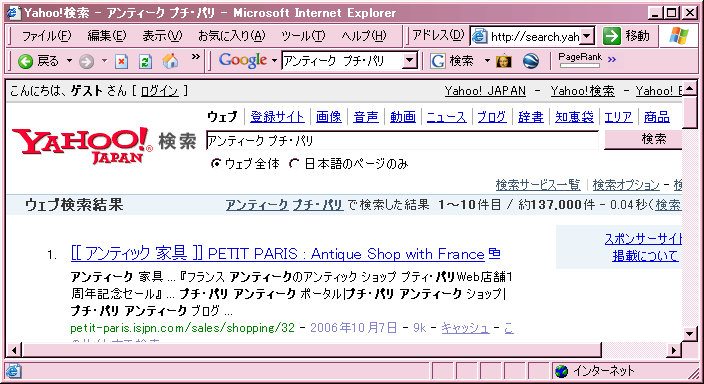Open the ファイル(F) menu
Image resolution: width=704 pixels, height=384 pixels.
click(x=46, y=35)
